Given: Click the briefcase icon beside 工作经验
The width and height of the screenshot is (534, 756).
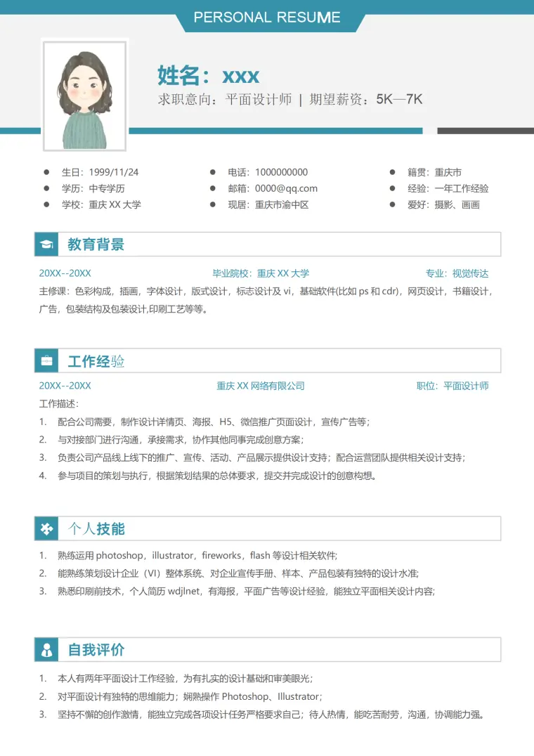Looking at the screenshot, I should [x=47, y=360].
